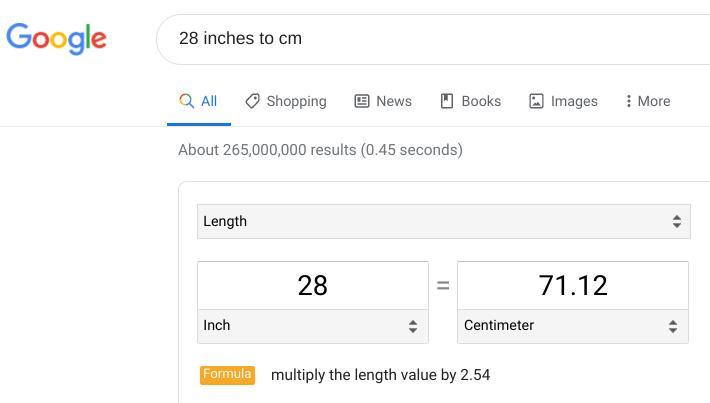
Task: Open the Books results tab
Action: (481, 101)
